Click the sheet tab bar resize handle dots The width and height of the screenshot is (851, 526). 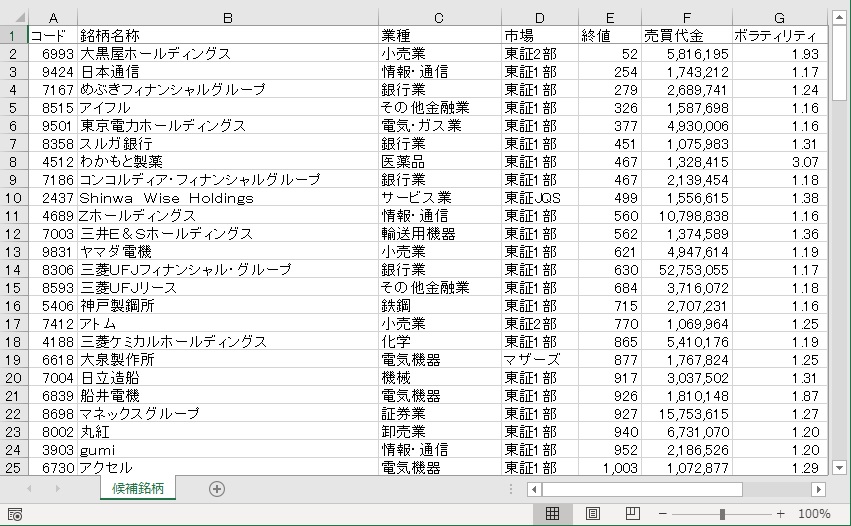[511, 489]
